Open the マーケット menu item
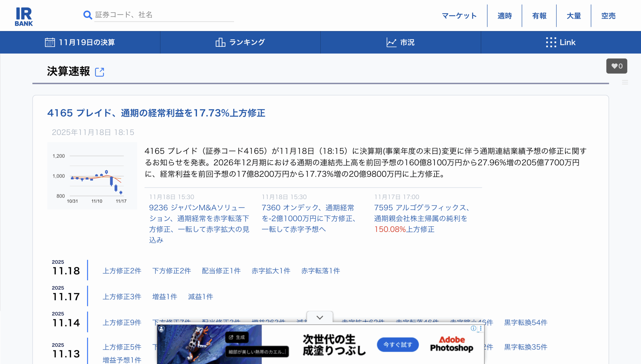This screenshot has width=641, height=364. click(x=459, y=16)
